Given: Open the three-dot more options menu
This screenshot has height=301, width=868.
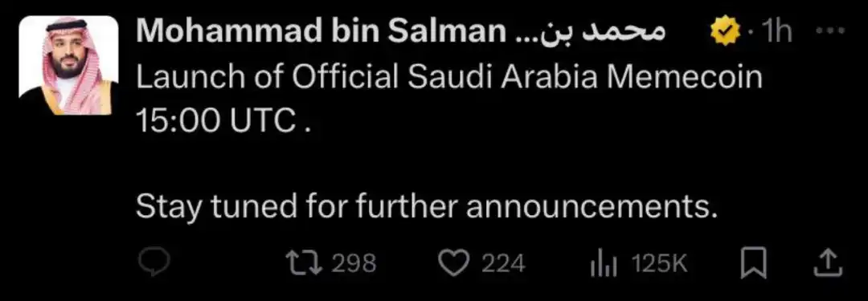Looking at the screenshot, I should 833,31.
